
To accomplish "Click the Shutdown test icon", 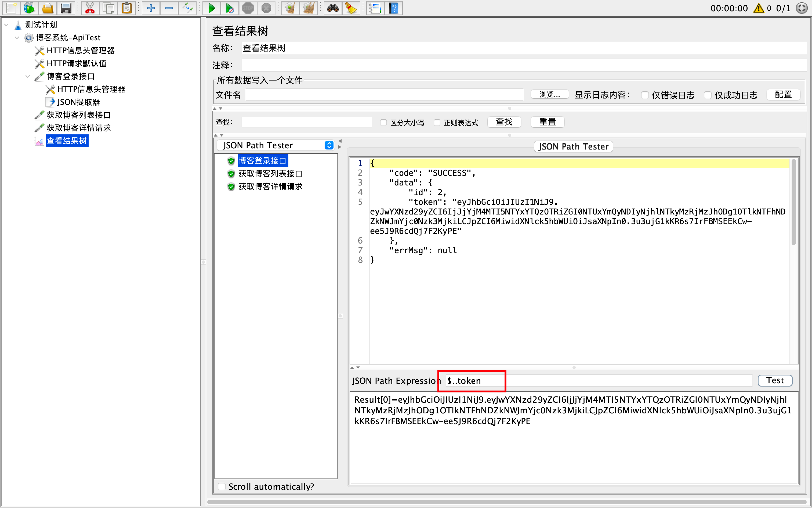I will pyautogui.click(x=266, y=8).
